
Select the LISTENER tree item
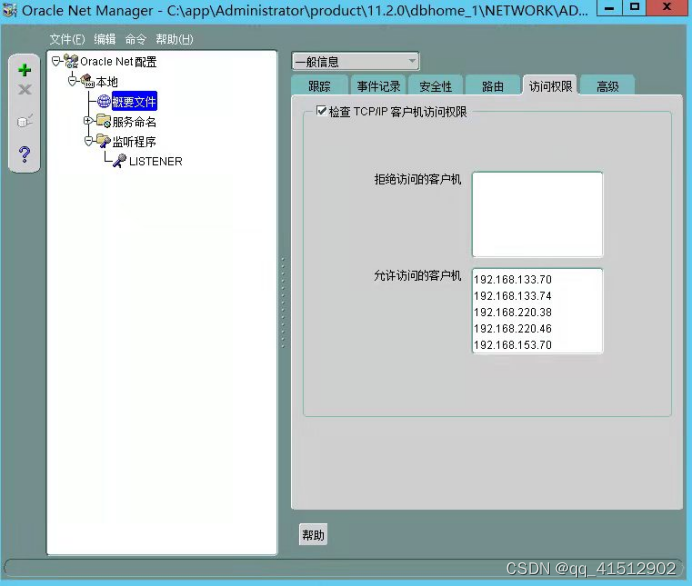(155, 161)
